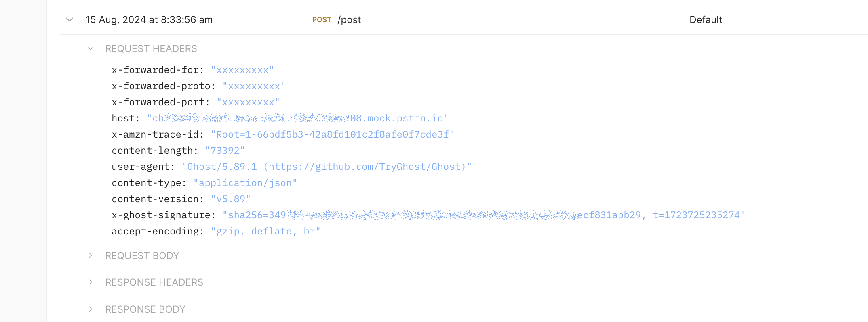Click the /post request path

(x=349, y=20)
